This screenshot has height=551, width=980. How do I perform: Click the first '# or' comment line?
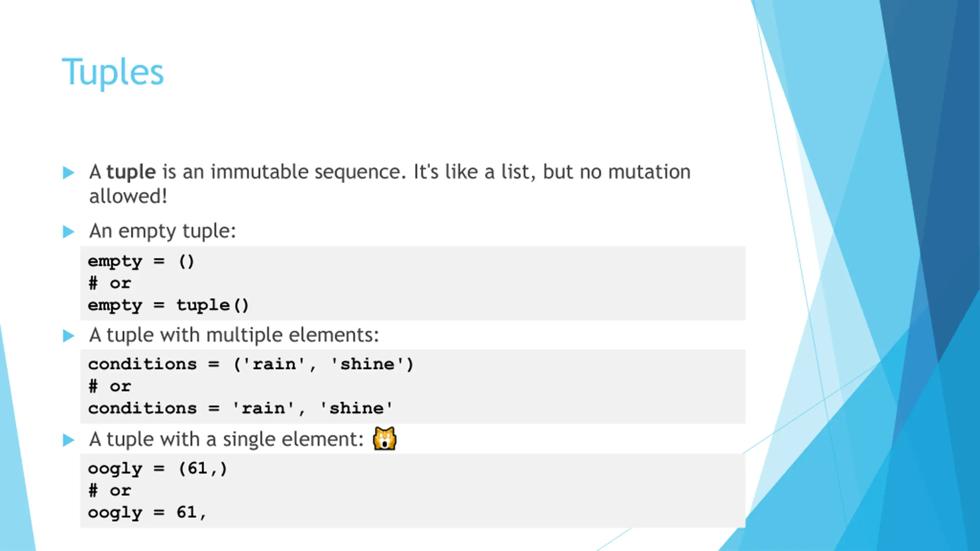[x=110, y=284]
